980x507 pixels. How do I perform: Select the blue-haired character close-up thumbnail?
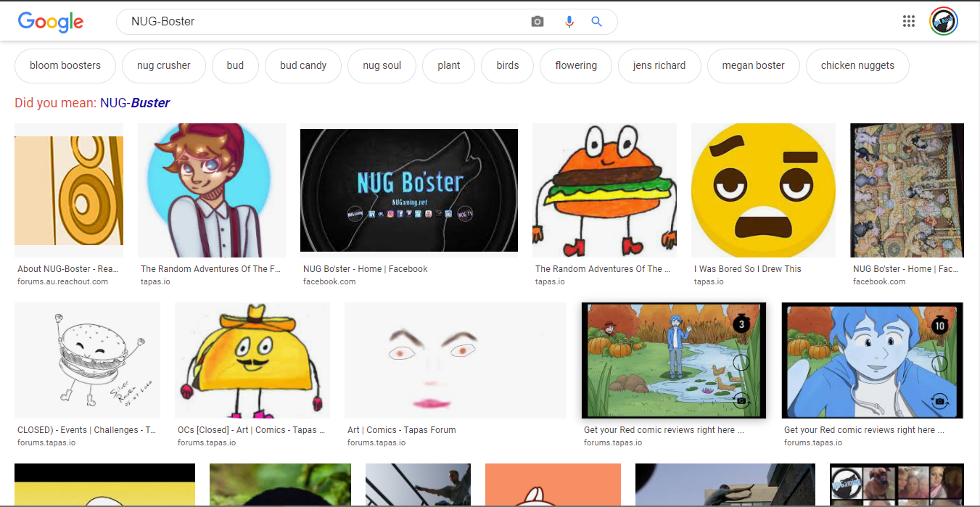pos(872,360)
